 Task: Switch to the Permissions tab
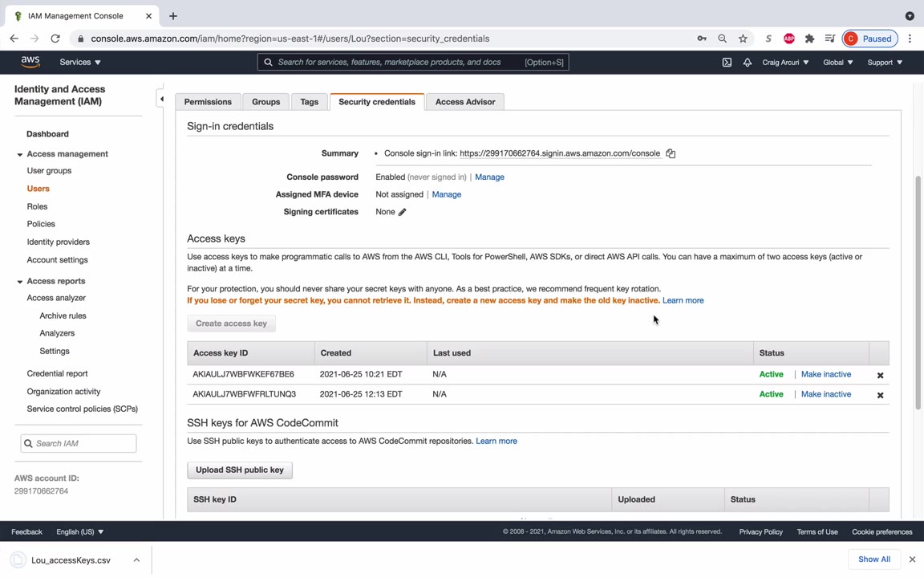pos(208,101)
